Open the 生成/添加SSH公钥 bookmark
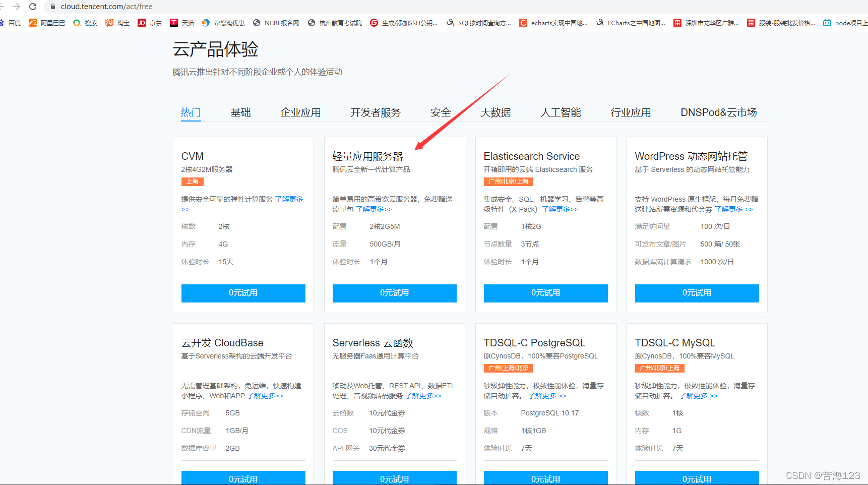868x485 pixels. click(404, 23)
